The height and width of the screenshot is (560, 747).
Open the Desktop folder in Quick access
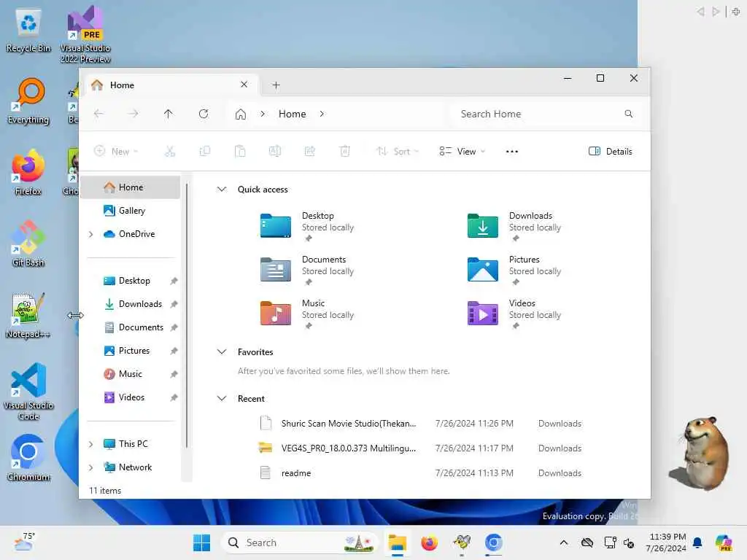pos(307,226)
